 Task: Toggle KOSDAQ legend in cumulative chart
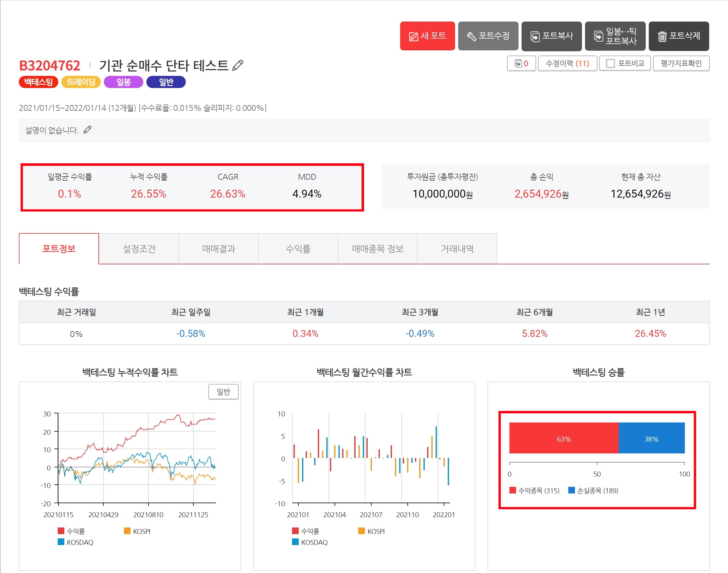(x=76, y=542)
